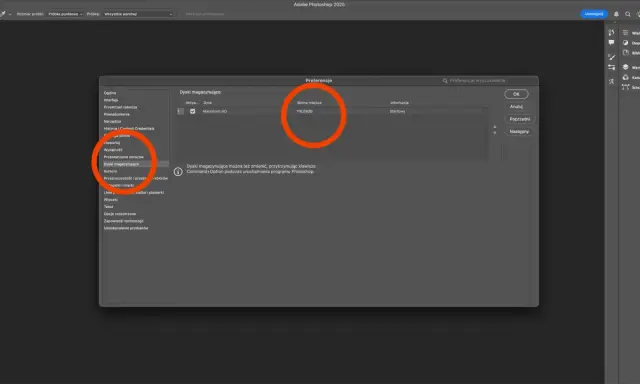Viewport: 640px width, 384px height.
Task: Open Comments speech bubble panel icon
Action: (611, 42)
